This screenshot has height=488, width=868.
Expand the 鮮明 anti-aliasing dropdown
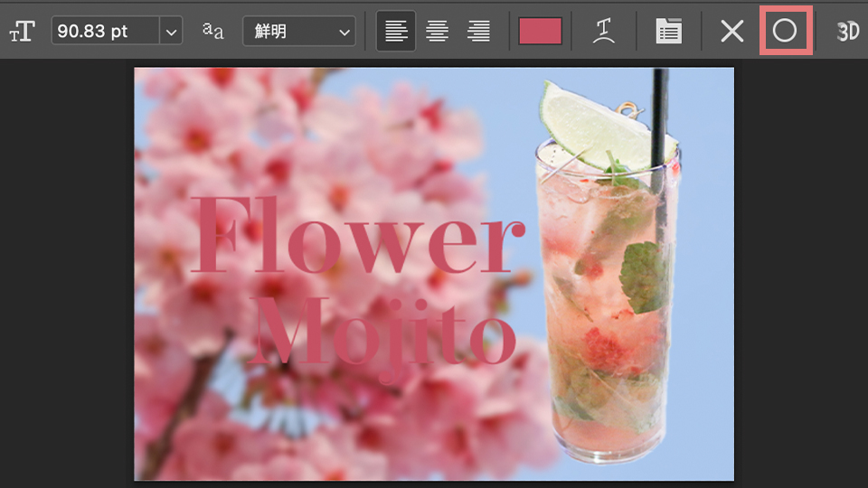click(x=298, y=32)
